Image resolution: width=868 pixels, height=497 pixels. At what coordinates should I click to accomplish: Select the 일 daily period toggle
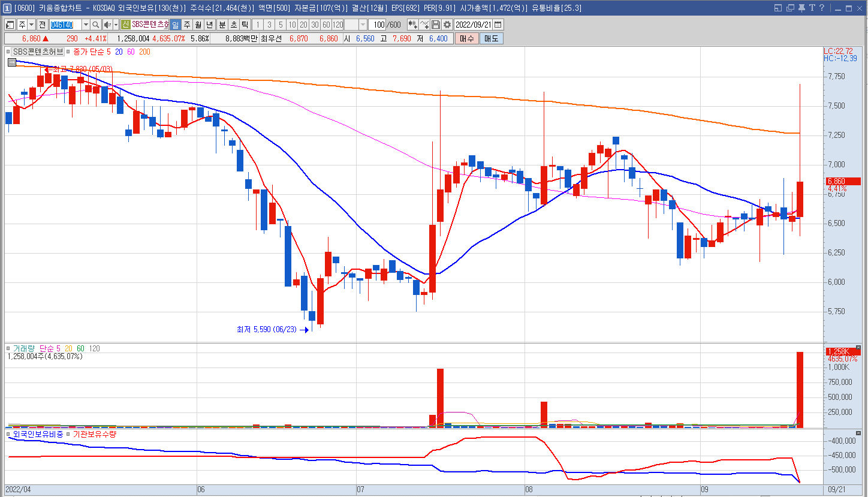click(x=175, y=25)
